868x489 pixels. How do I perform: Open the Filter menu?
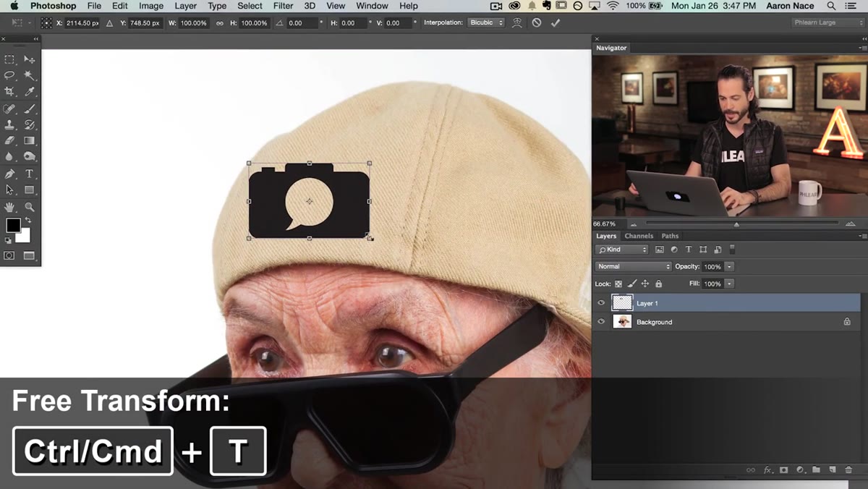click(283, 6)
